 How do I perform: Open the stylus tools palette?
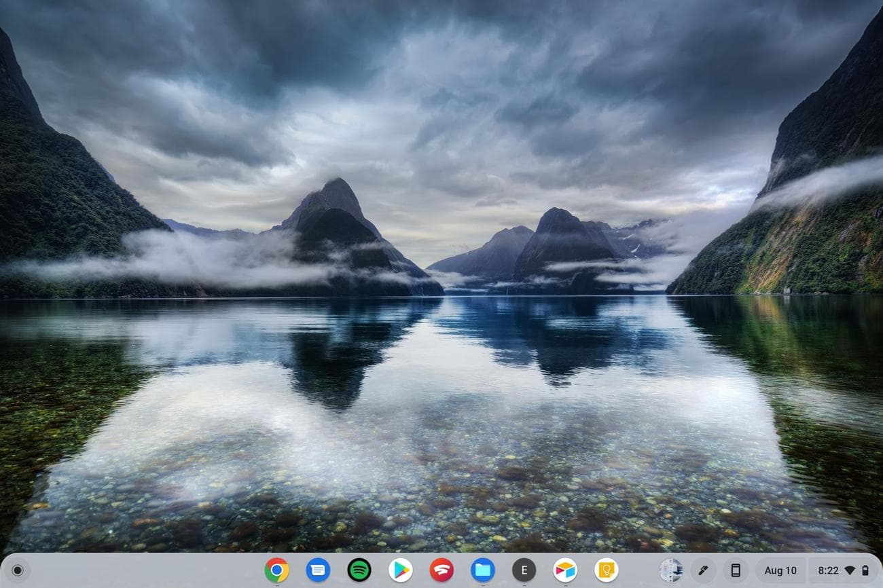tap(702, 570)
